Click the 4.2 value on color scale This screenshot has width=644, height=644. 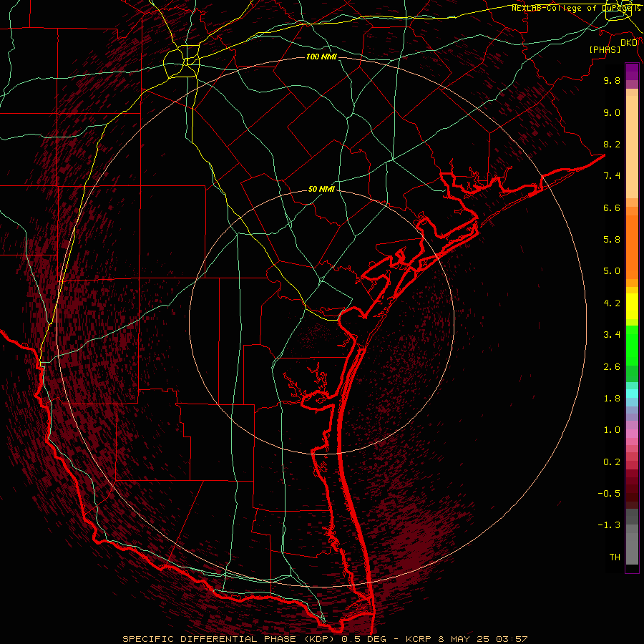[x=612, y=303]
